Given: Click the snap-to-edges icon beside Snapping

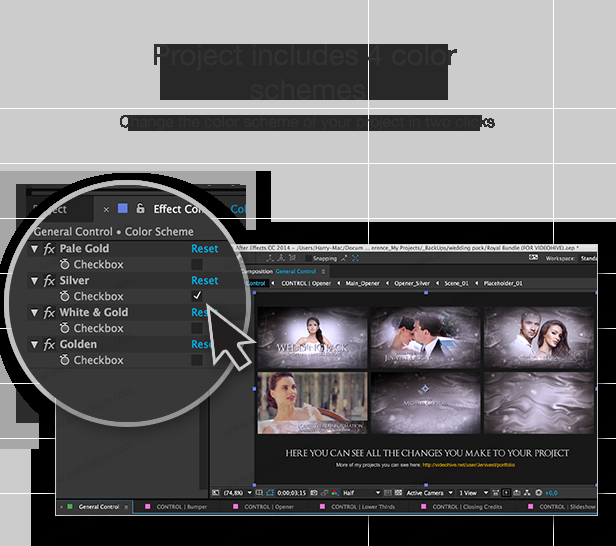Looking at the screenshot, I should click(x=344, y=258).
